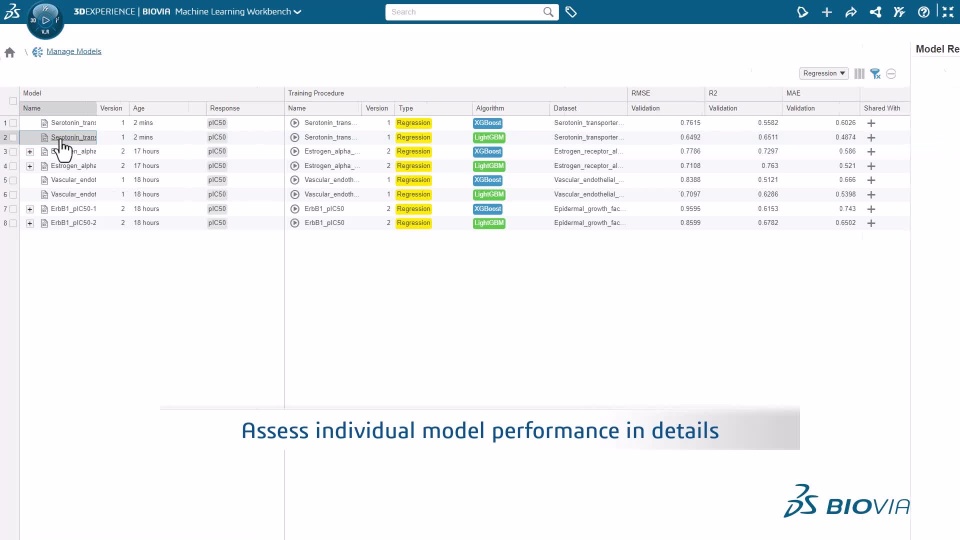Select the row 2 Serotonin_trans model name
960x540 pixels.
tap(73, 137)
